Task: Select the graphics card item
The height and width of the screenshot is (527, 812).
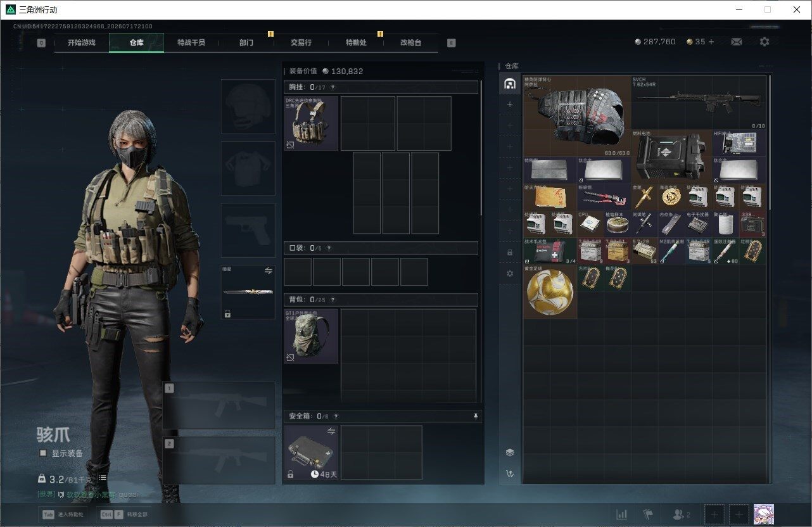Action: coord(739,143)
